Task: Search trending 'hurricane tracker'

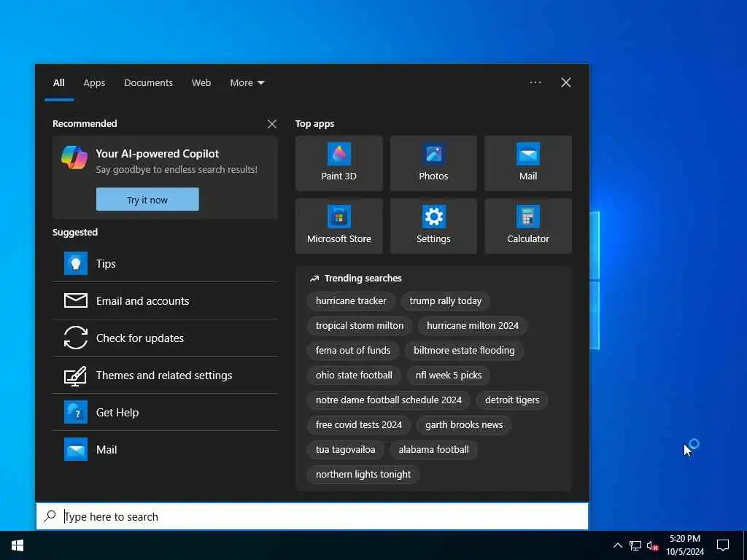Action: coord(351,301)
